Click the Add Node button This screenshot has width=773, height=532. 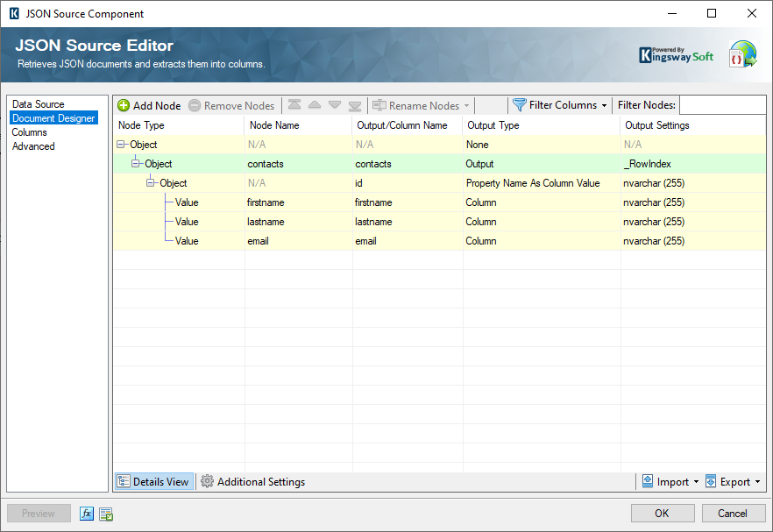coord(149,105)
